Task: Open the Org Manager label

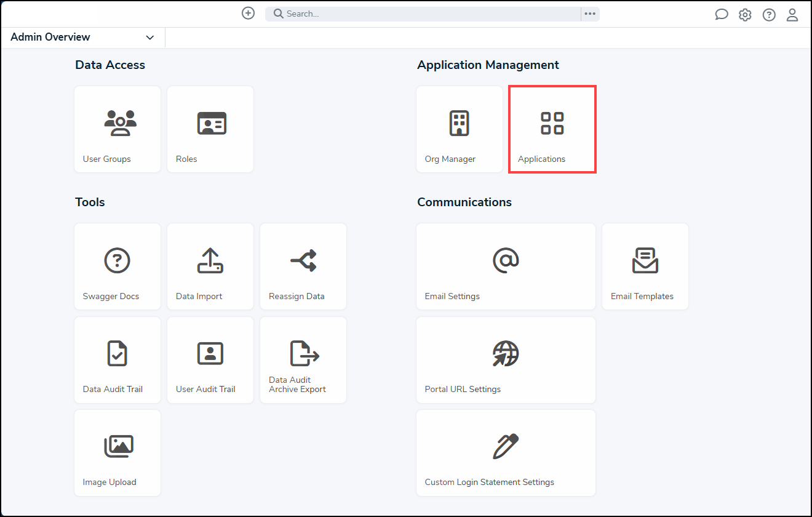Action: [450, 159]
